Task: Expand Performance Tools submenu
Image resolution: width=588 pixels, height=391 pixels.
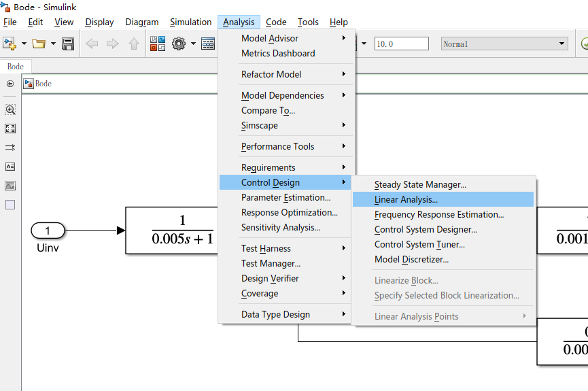Action: [x=286, y=146]
